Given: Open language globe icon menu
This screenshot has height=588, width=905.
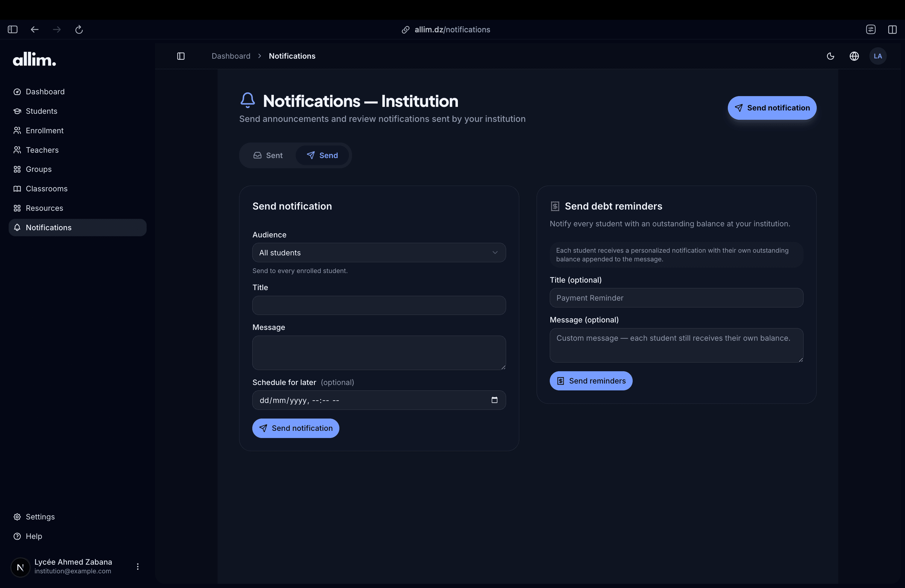Looking at the screenshot, I should [x=854, y=56].
